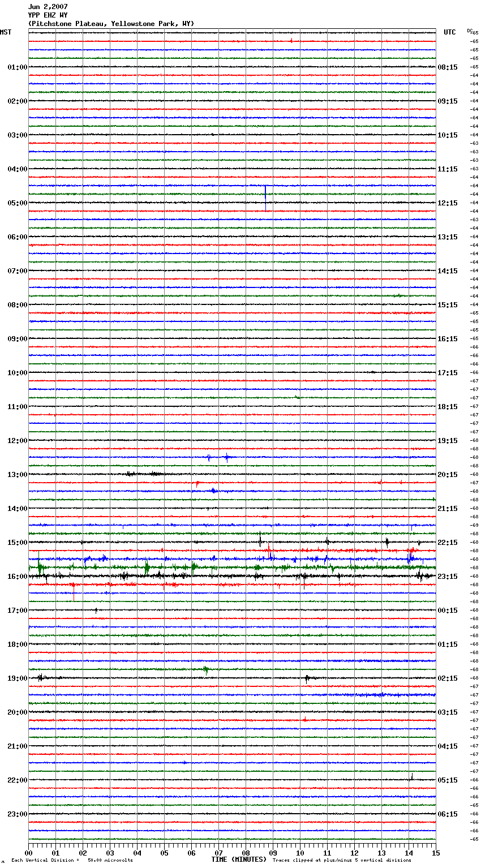The height and width of the screenshot is (868, 481).
Task: Click the '15:15' UTC time label
Action: (x=448, y=305)
